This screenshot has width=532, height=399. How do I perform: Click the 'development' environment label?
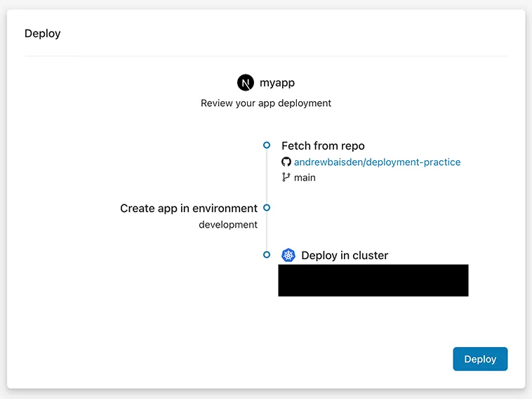pyautogui.click(x=228, y=225)
